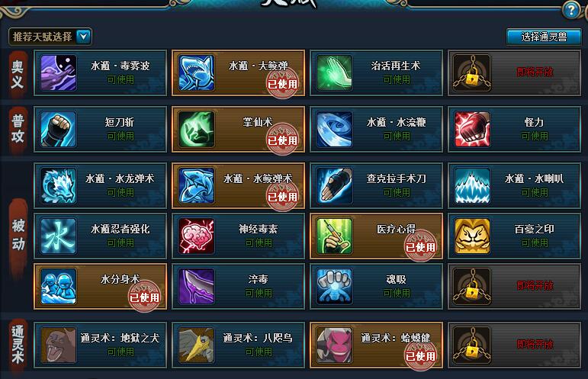
Task: Pick the 神经毒素 brain icon
Action: point(197,236)
